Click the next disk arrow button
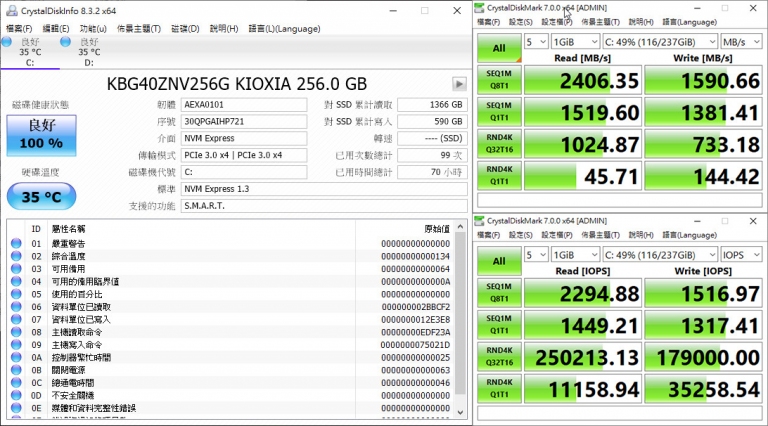Image resolution: width=768 pixels, height=426 pixels. tap(459, 84)
